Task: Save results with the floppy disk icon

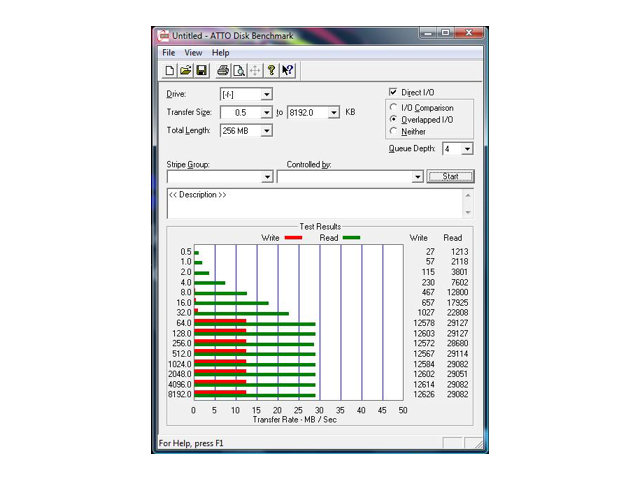Action: point(201,71)
